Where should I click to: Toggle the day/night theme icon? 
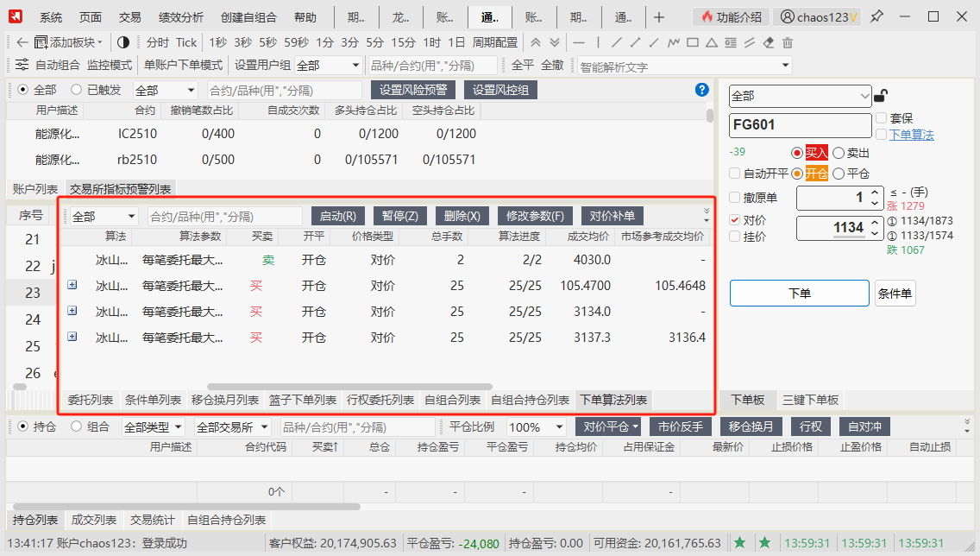pyautogui.click(x=122, y=42)
